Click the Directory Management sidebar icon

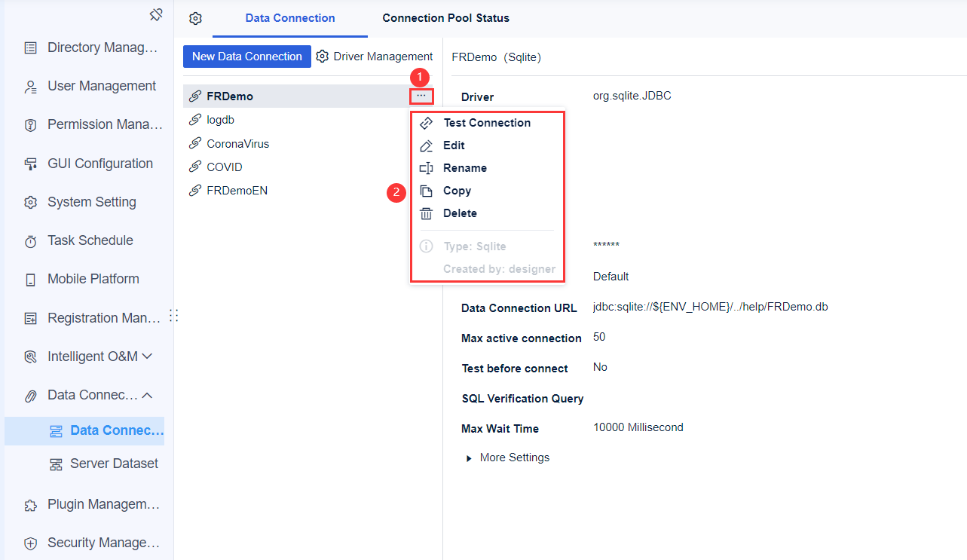click(31, 47)
